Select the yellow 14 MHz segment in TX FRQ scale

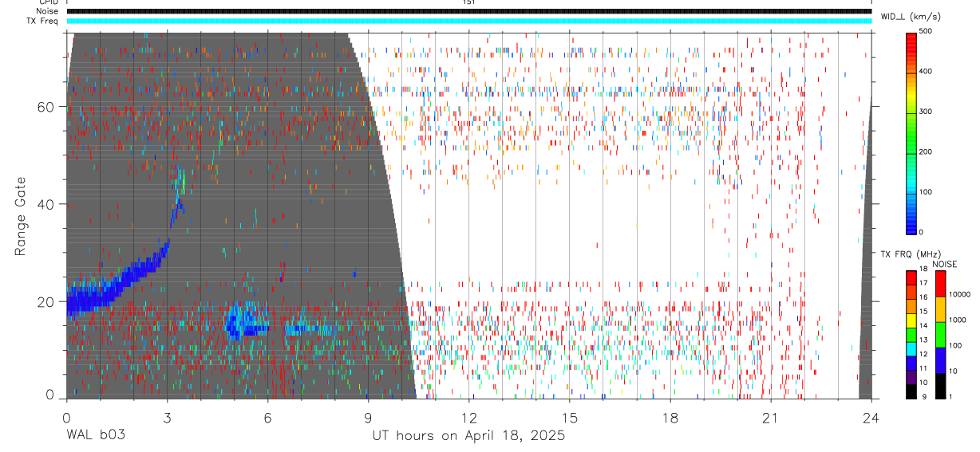(911, 320)
